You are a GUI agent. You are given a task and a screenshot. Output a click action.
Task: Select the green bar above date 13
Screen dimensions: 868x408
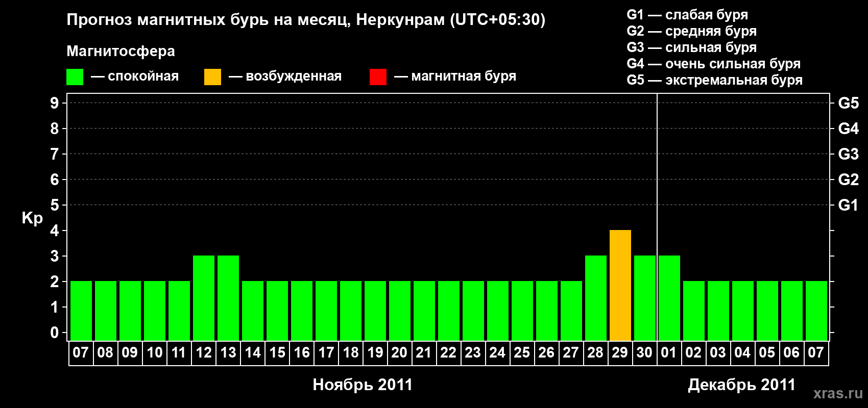click(x=228, y=298)
